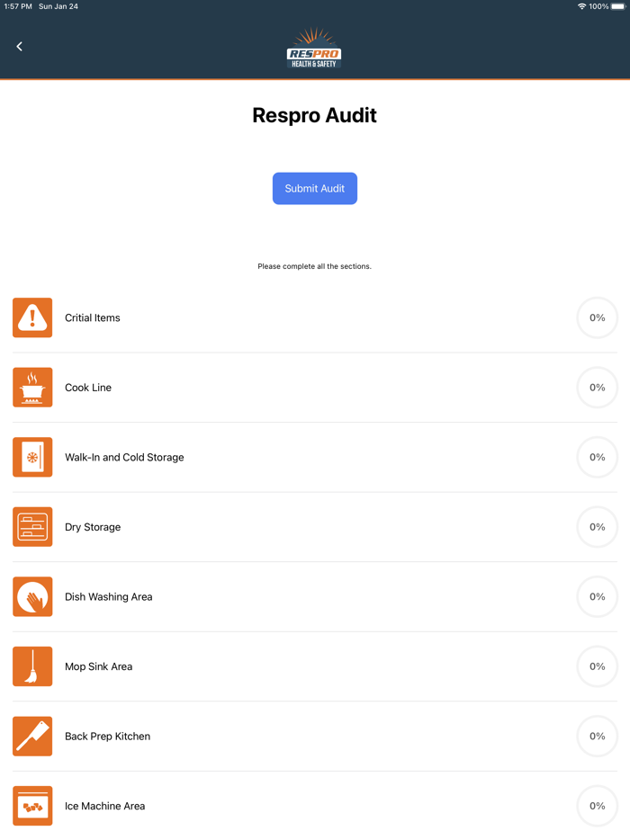Tap the Wi-Fi status icon
630x840 pixels.
tap(581, 6)
